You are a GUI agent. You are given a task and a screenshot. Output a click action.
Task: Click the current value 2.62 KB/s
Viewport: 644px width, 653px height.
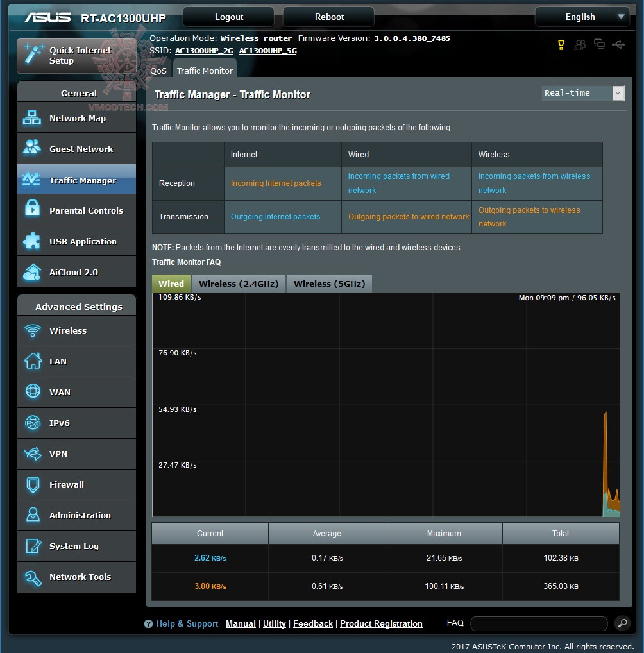click(x=210, y=557)
